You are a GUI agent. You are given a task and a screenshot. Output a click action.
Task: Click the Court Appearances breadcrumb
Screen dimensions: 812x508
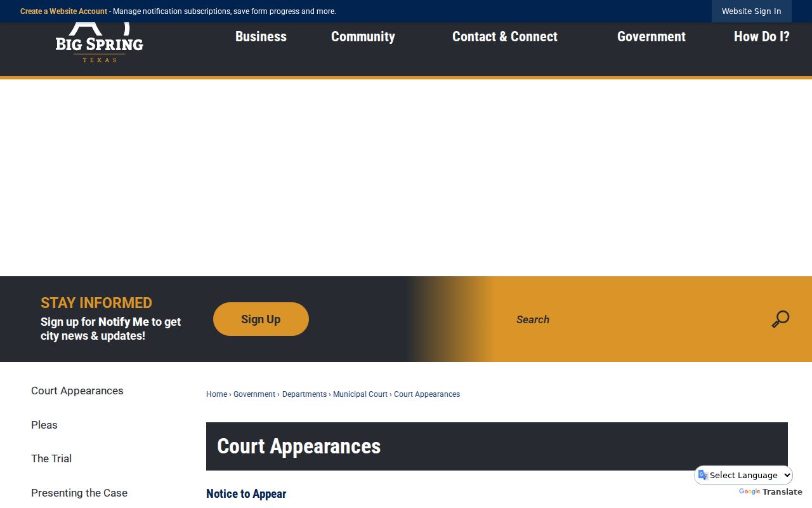pyautogui.click(x=427, y=394)
